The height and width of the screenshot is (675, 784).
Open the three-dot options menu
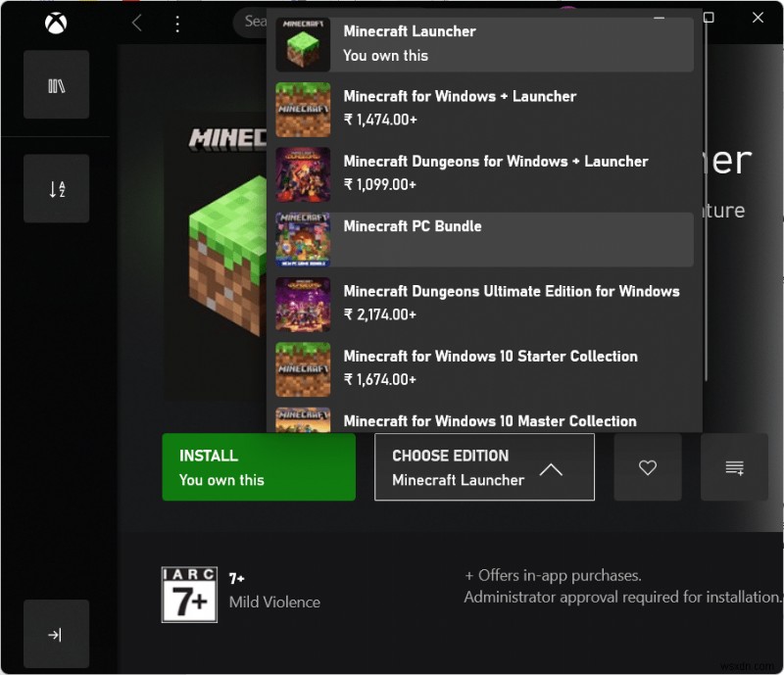point(177,22)
